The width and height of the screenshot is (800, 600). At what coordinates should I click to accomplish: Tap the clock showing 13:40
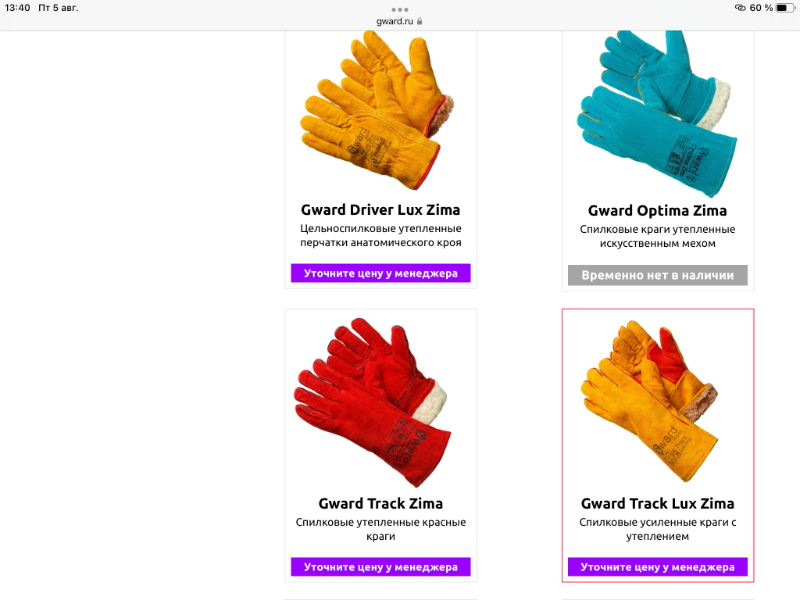pos(17,8)
